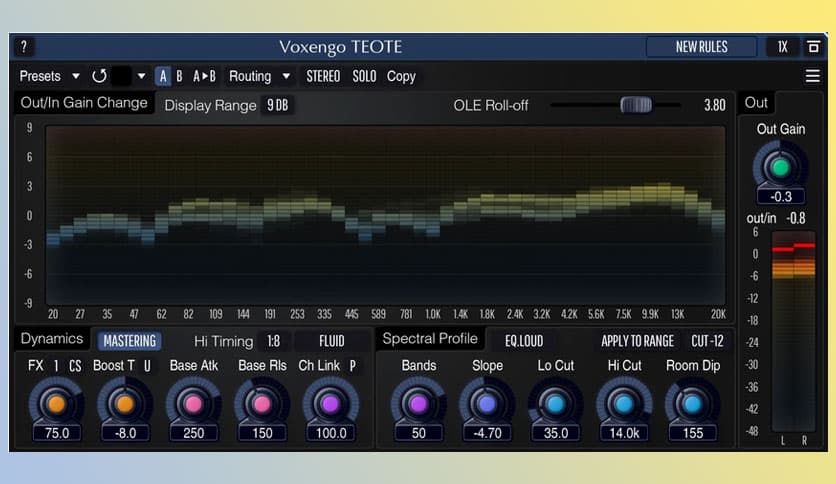Click the Ch Link knob
The image size is (836, 484).
tap(331, 404)
